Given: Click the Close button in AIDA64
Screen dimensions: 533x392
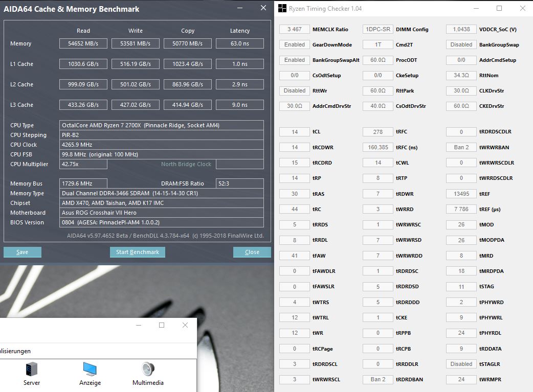Looking at the screenshot, I should pyautogui.click(x=252, y=252).
